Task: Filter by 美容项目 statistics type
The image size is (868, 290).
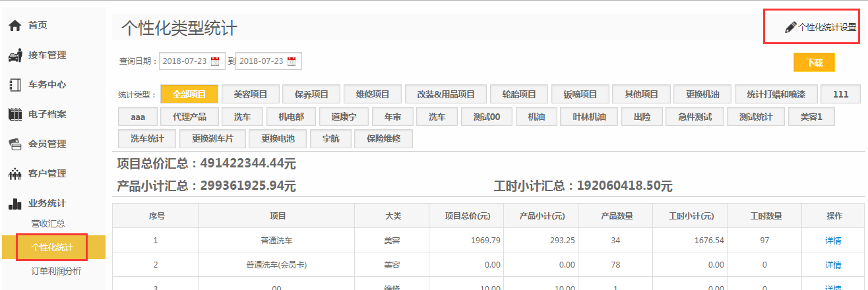Action: 251,94
